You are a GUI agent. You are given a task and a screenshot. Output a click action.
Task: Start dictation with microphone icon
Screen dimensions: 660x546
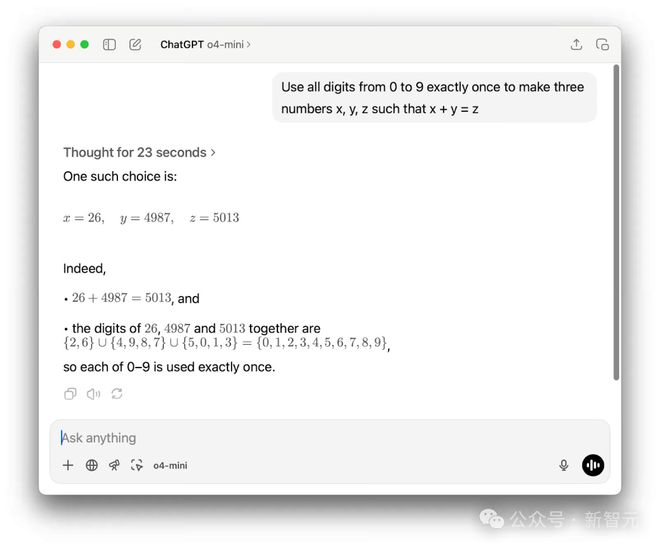click(x=564, y=465)
